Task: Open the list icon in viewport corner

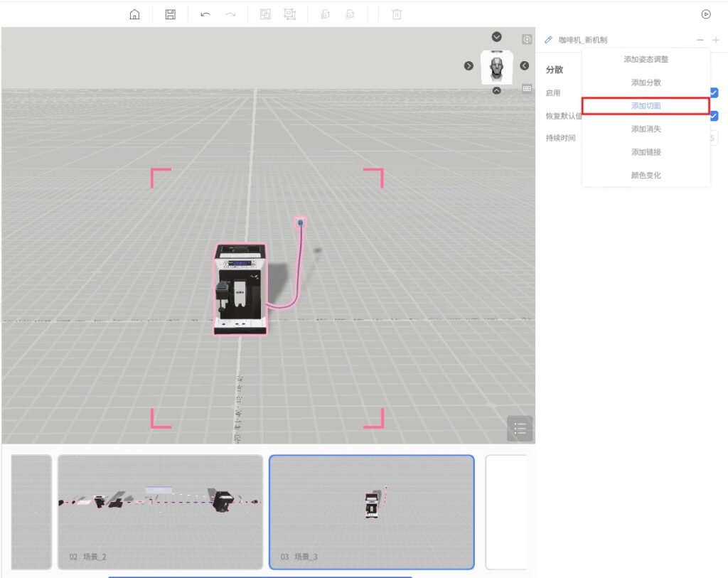Action: point(520,428)
